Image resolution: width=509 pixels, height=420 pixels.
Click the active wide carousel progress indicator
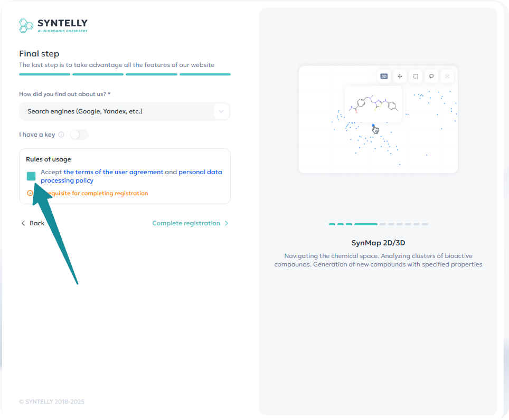pos(365,224)
